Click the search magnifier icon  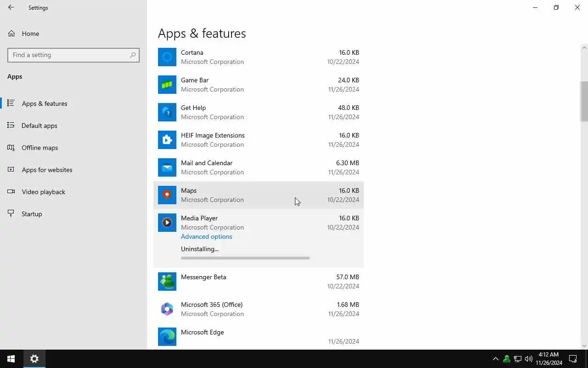point(133,55)
